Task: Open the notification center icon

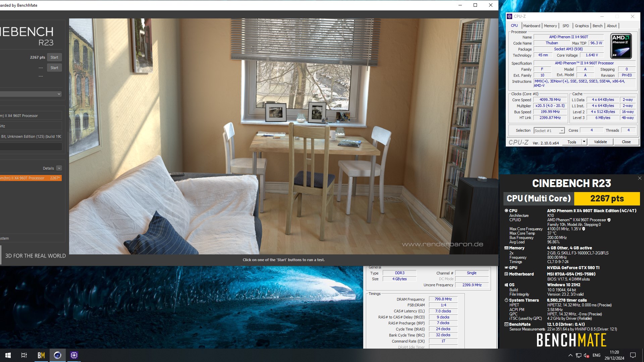Action: pyautogui.click(x=633, y=355)
